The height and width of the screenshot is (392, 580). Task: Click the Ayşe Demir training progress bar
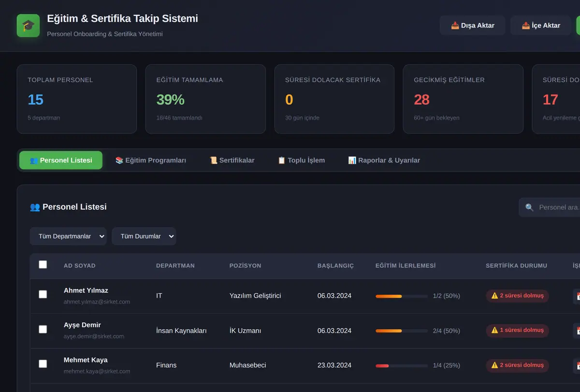pos(402,331)
